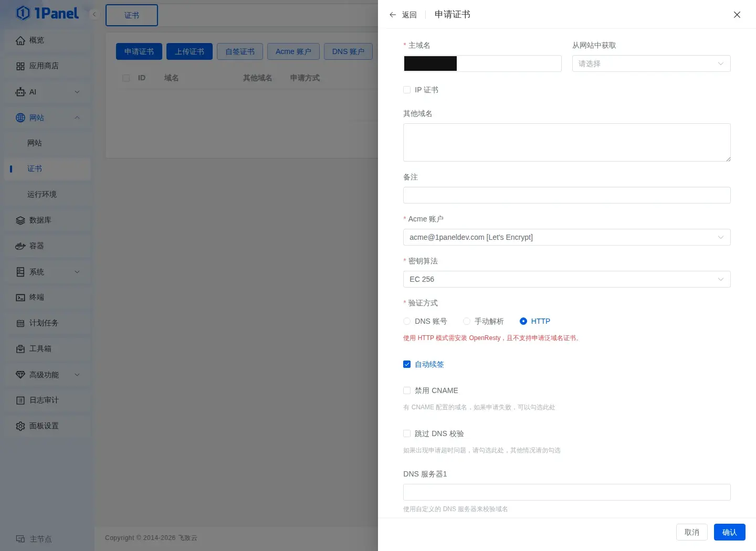Expand the 高级功能 menu chevron
This screenshot has height=551, width=756.
(77, 375)
